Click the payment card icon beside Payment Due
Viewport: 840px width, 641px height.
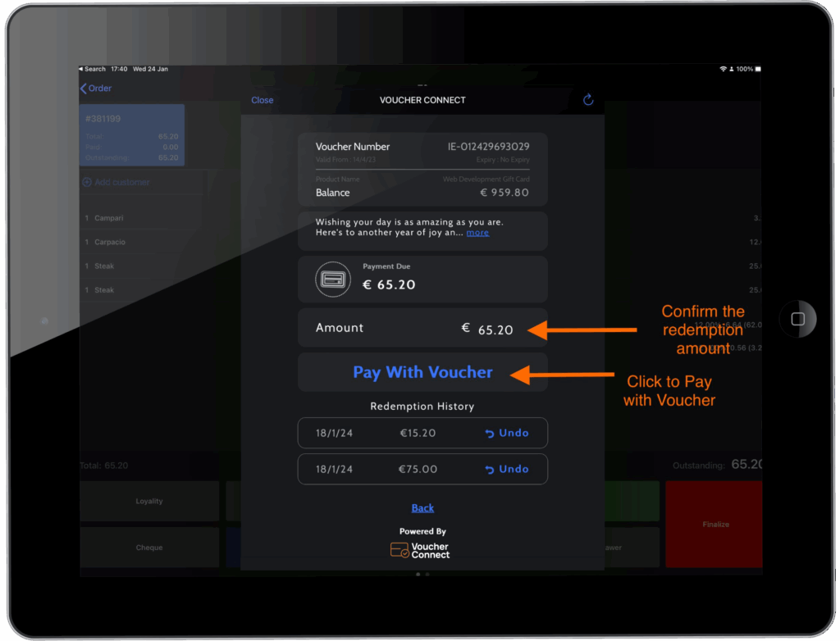pyautogui.click(x=333, y=280)
